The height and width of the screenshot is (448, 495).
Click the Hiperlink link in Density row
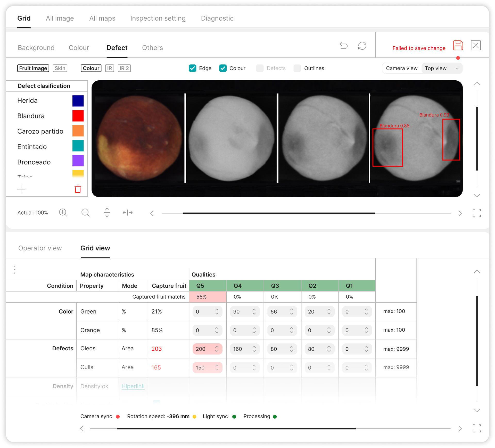click(133, 386)
